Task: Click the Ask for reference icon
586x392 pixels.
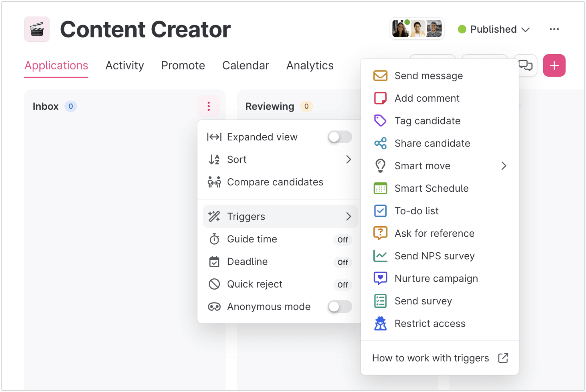Action: (380, 233)
